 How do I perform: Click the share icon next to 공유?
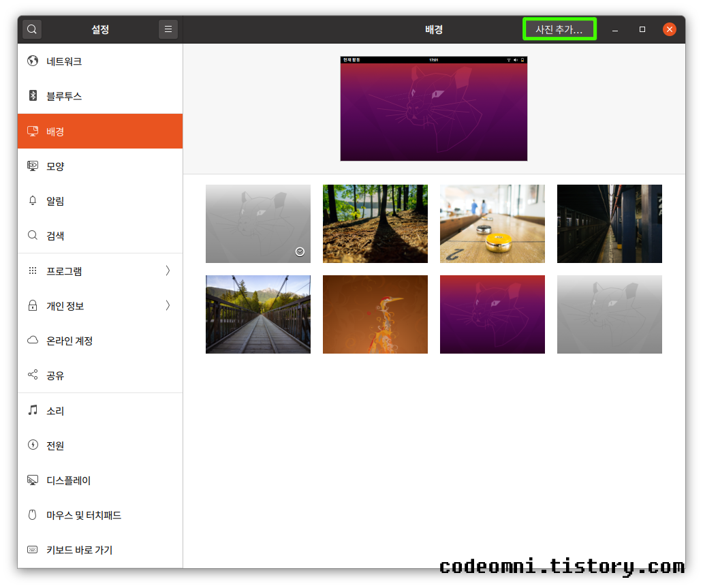click(32, 375)
